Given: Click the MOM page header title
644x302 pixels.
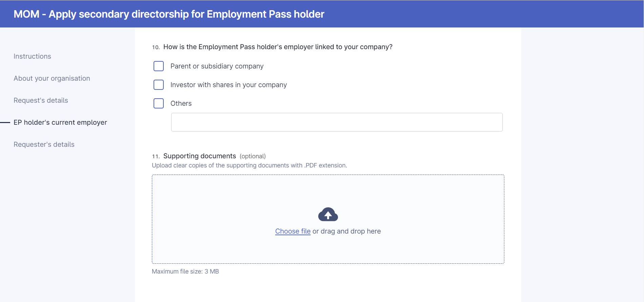Looking at the screenshot, I should (169, 14).
